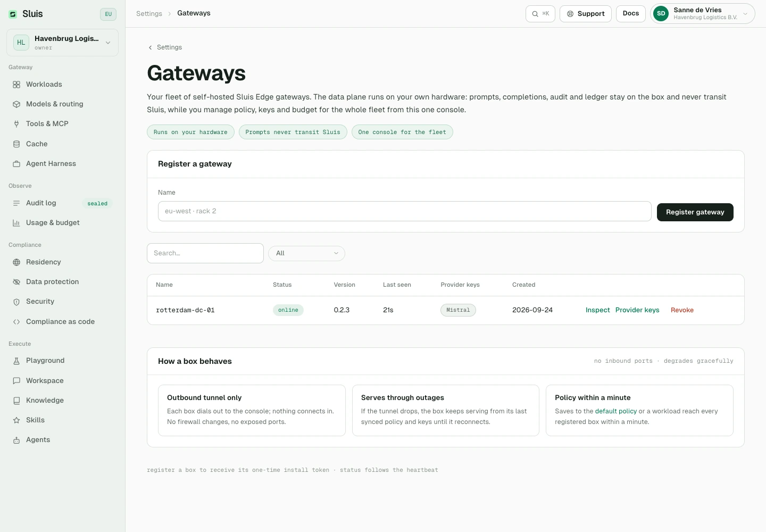766x532 pixels.
Task: Click the Cache database icon
Action: (16, 144)
